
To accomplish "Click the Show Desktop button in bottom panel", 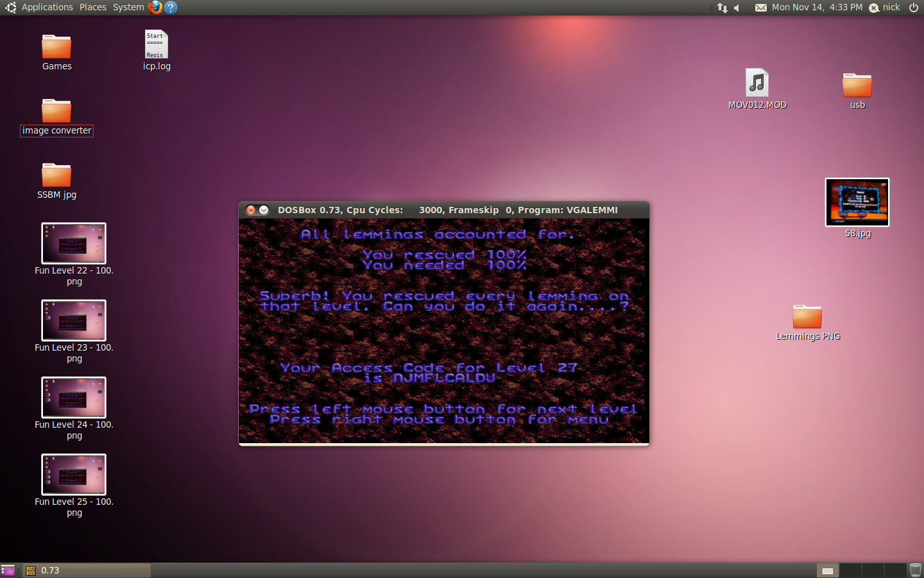I will coord(8,570).
